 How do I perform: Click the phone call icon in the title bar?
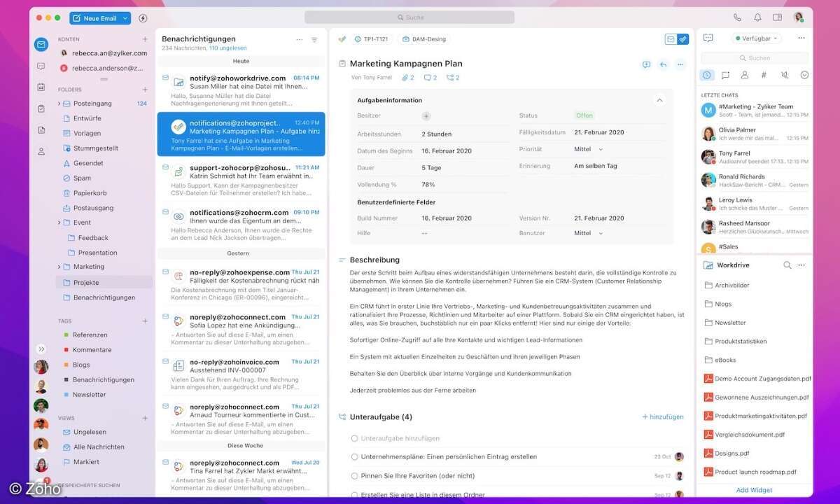(737, 17)
